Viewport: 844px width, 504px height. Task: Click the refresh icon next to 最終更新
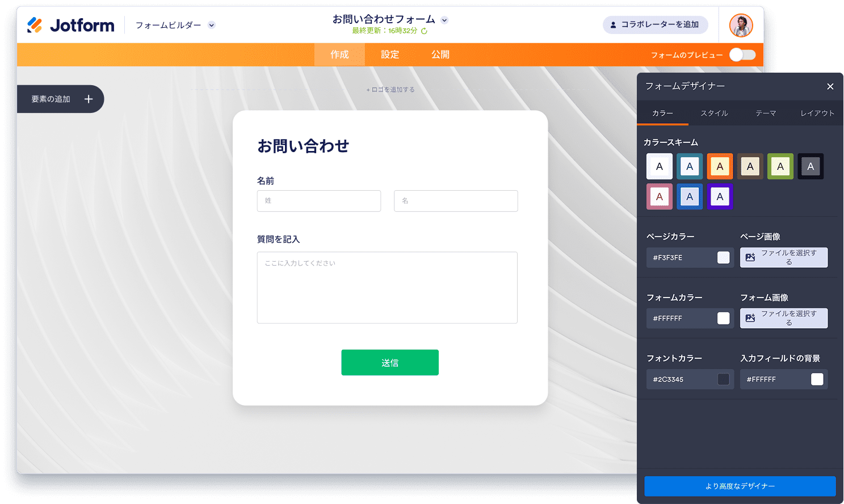click(424, 30)
